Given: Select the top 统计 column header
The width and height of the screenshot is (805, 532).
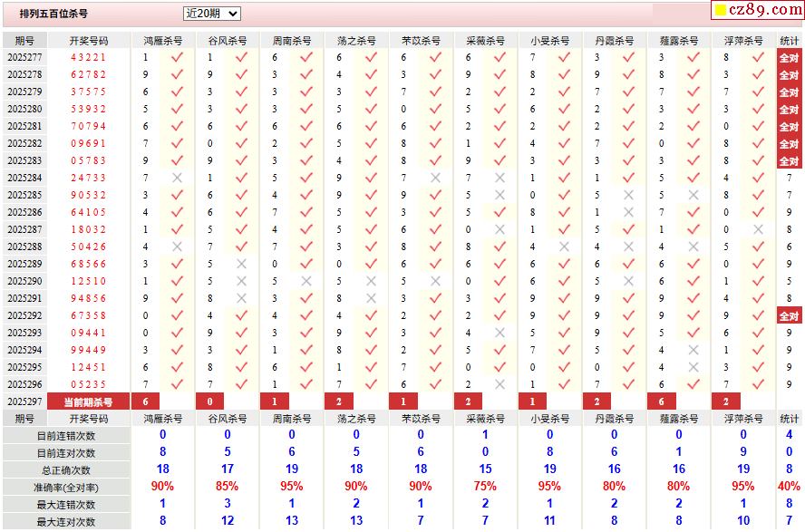Looking at the screenshot, I should pyautogui.click(x=789, y=41).
